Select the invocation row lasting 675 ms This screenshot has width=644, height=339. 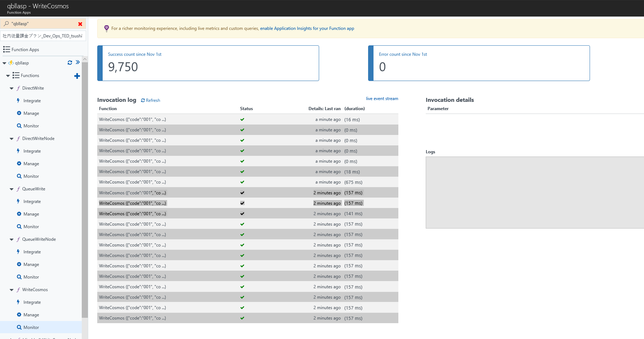248,182
